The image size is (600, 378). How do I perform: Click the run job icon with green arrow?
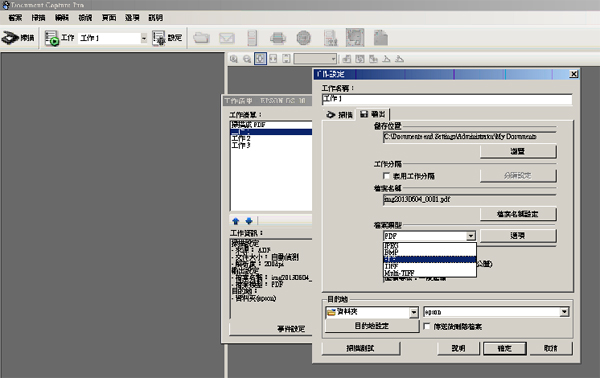(51, 38)
